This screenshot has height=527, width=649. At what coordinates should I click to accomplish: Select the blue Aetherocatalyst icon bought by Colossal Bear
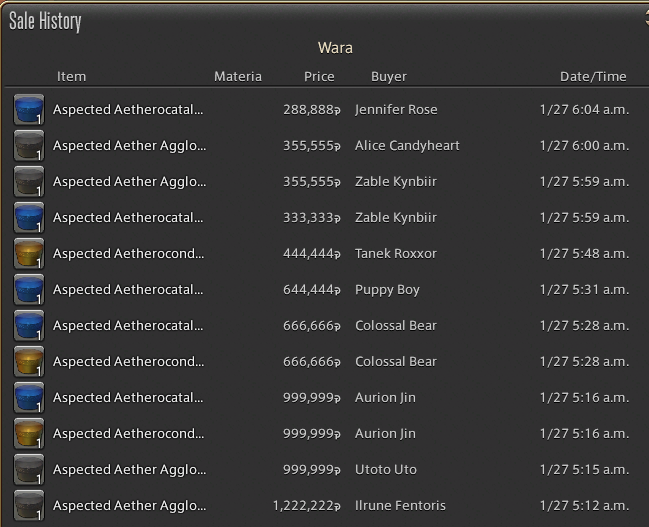(x=29, y=326)
